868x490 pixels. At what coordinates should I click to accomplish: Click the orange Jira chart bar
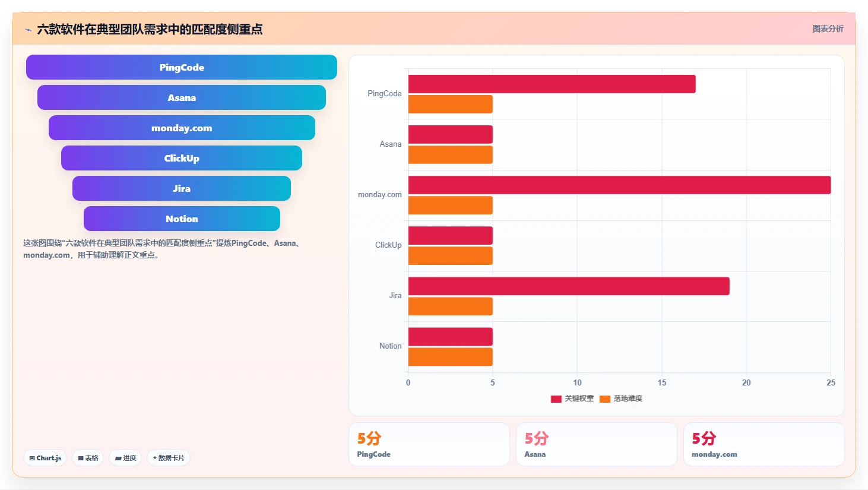[x=451, y=306]
